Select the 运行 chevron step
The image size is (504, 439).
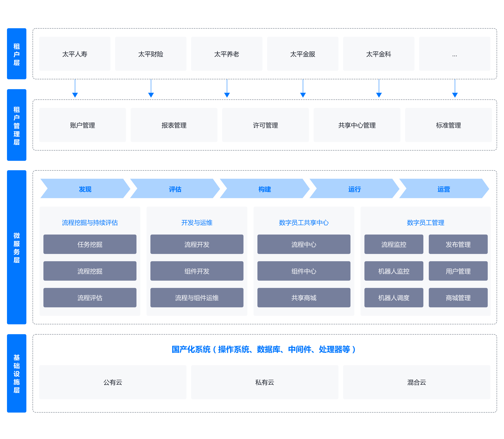point(354,188)
